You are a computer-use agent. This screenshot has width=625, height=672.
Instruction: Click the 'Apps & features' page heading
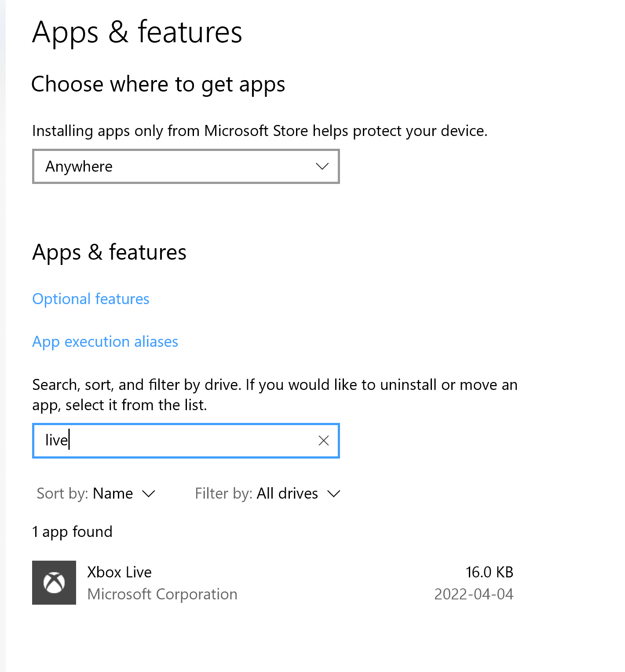[x=137, y=32]
